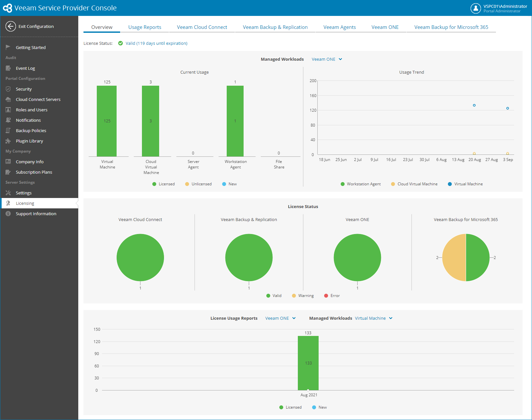Toggle Error legend in License Status
The width and height of the screenshot is (532, 420).
tap(332, 296)
